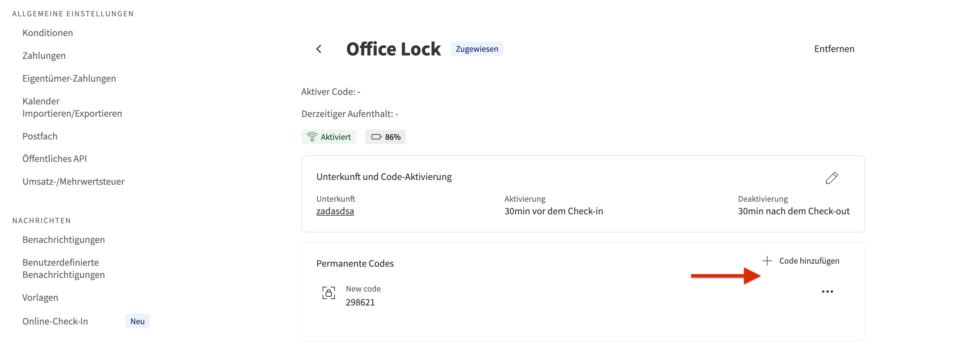Open three-dot menu for New code
Image resolution: width=980 pixels, height=347 pixels.
point(827,292)
